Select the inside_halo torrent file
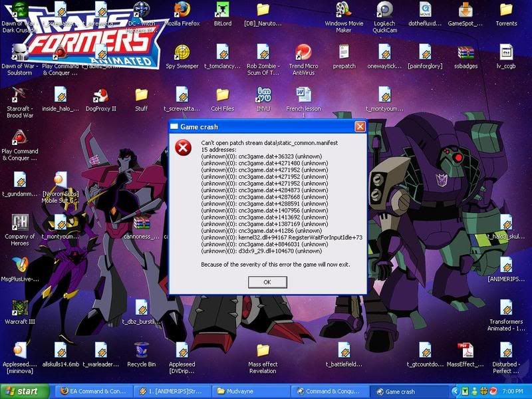The height and width of the screenshot is (399, 532). point(61,95)
